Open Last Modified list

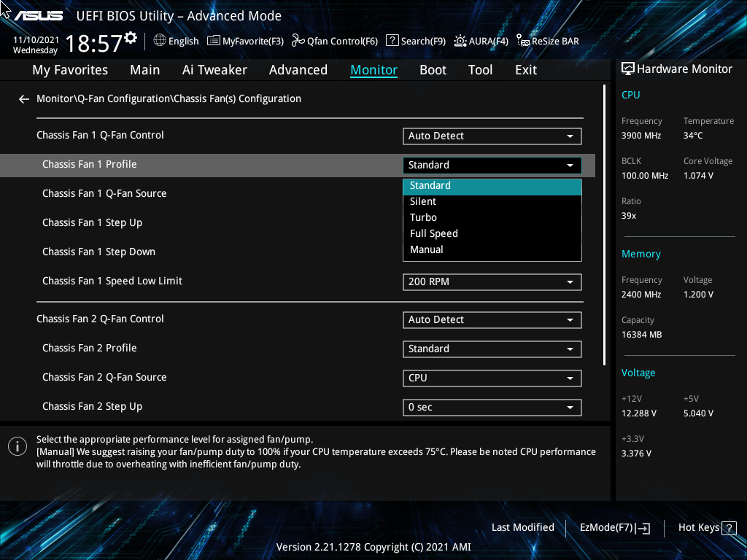pyautogui.click(x=522, y=528)
